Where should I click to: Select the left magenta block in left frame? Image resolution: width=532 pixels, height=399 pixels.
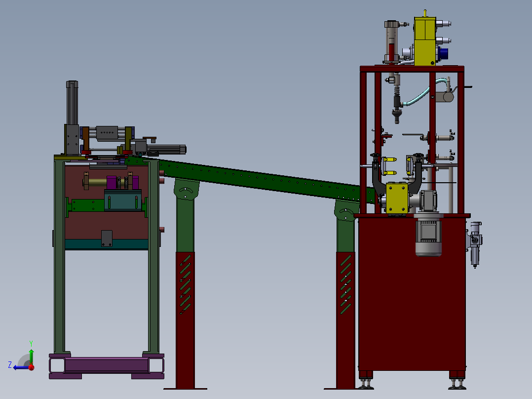[112, 182]
